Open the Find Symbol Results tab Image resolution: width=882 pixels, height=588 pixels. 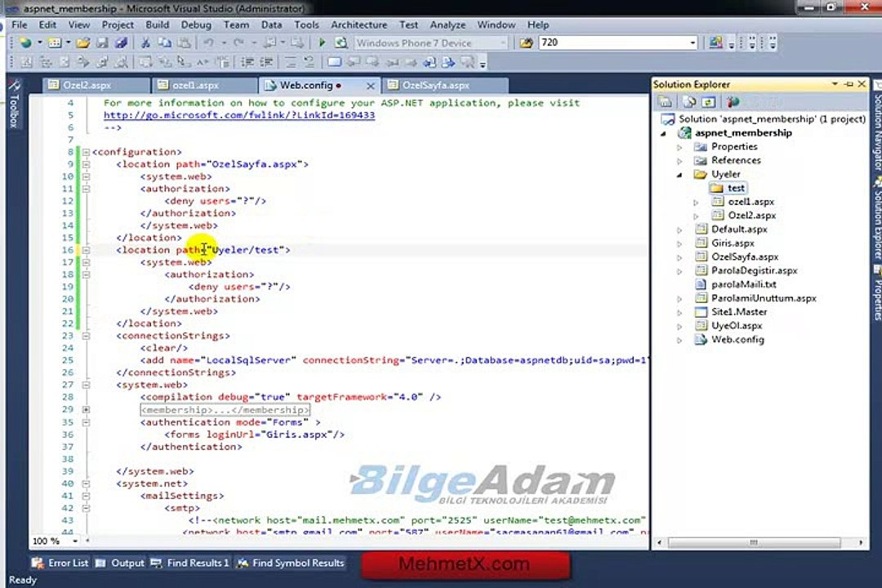click(290, 563)
